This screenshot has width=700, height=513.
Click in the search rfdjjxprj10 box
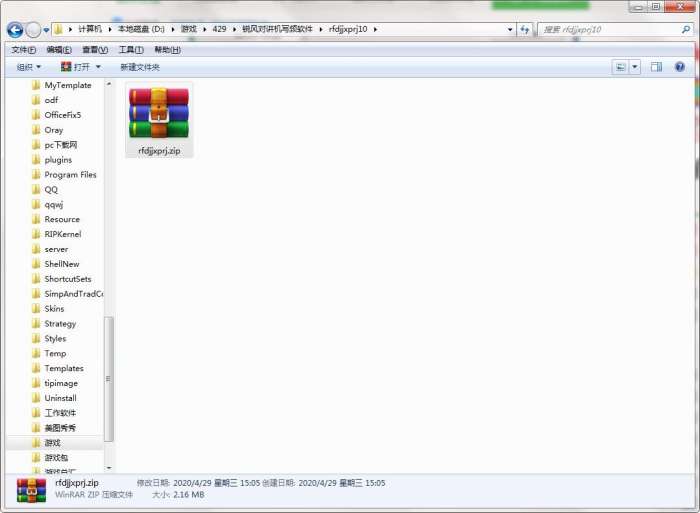pos(609,29)
